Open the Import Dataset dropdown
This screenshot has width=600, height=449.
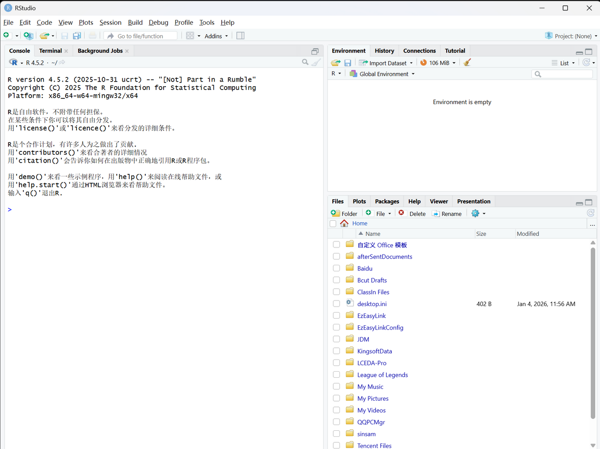(387, 63)
